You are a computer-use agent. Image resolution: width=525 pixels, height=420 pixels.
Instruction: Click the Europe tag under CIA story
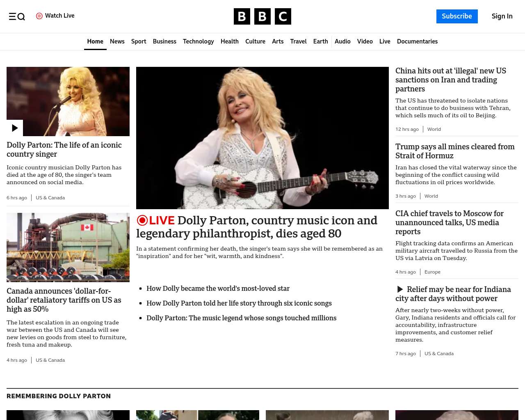click(432, 272)
